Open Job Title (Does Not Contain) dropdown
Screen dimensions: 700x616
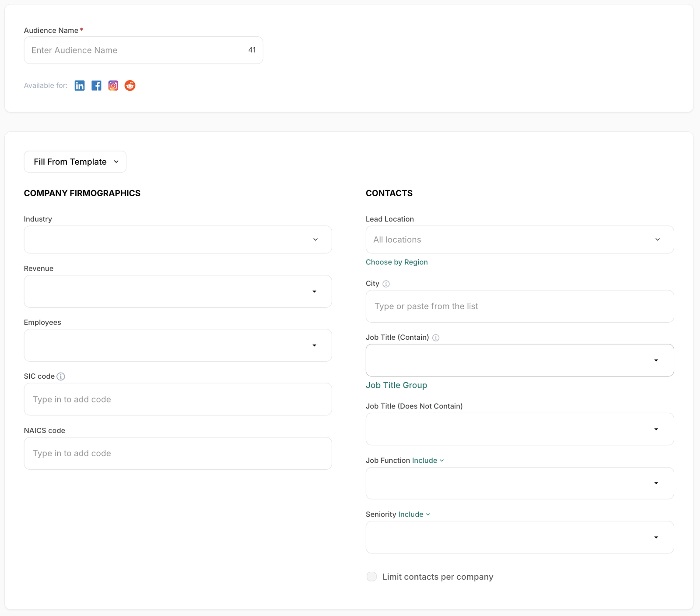pos(520,429)
